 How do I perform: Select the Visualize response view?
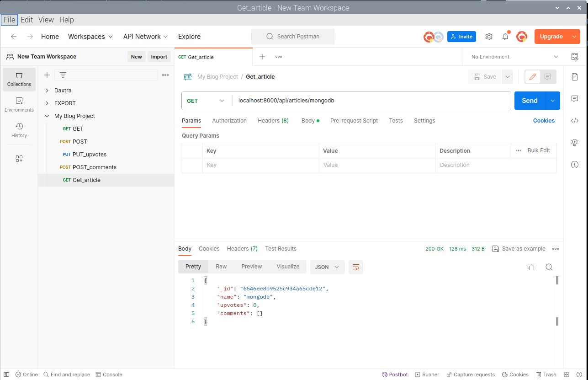pyautogui.click(x=288, y=267)
